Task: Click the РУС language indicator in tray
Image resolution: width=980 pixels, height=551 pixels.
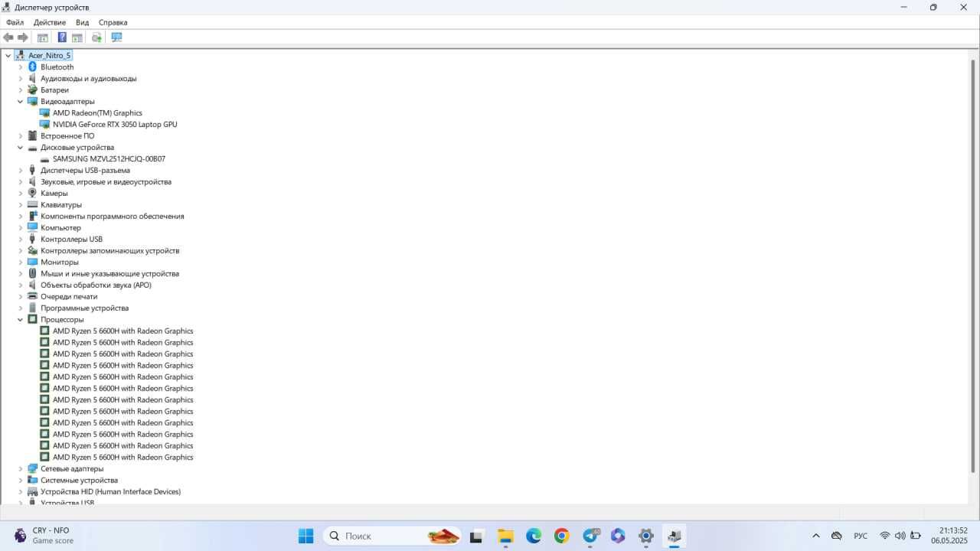Action: (x=861, y=536)
